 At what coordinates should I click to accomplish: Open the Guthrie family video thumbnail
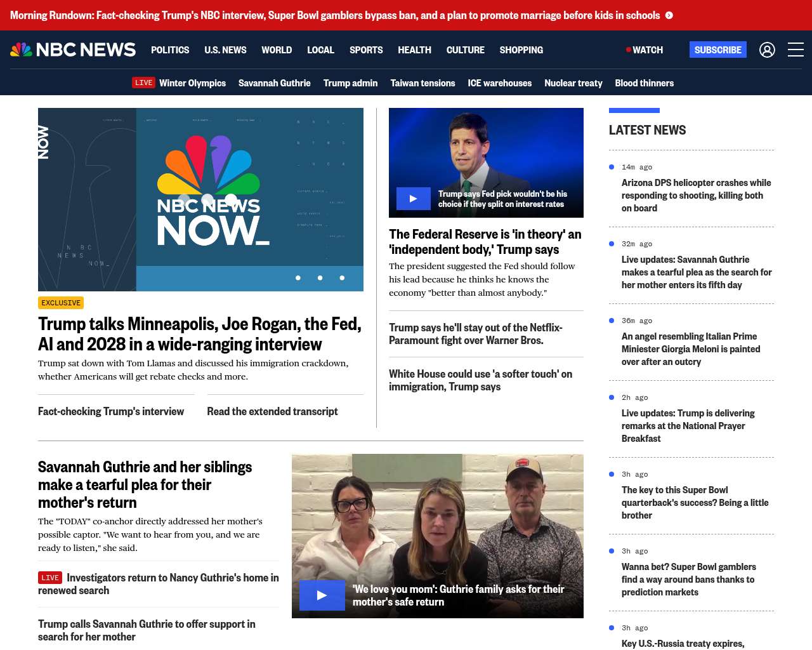[x=438, y=536]
